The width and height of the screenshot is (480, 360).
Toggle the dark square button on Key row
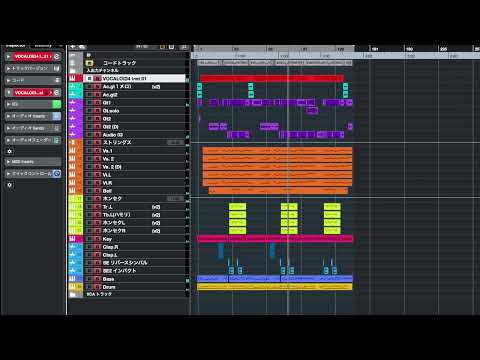(x=89, y=239)
